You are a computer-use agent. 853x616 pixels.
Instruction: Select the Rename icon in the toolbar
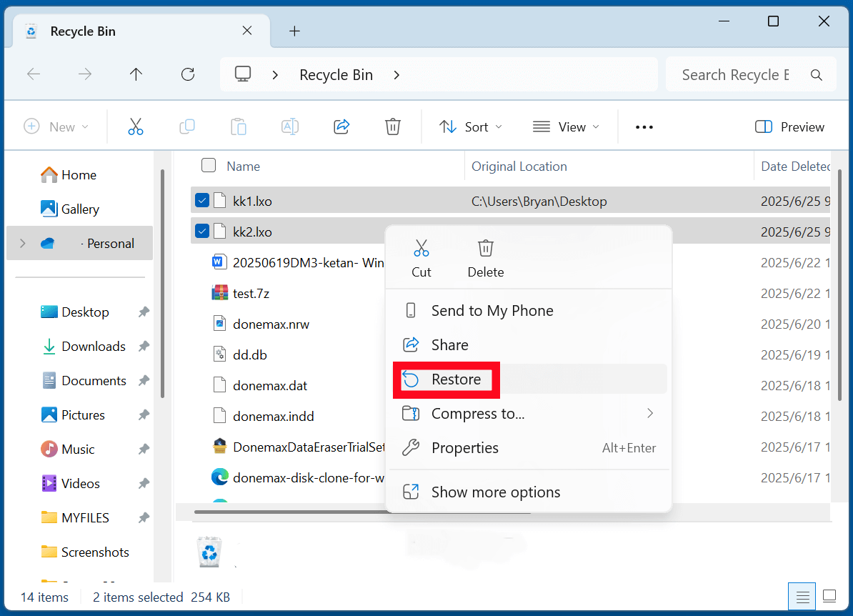pyautogui.click(x=290, y=126)
